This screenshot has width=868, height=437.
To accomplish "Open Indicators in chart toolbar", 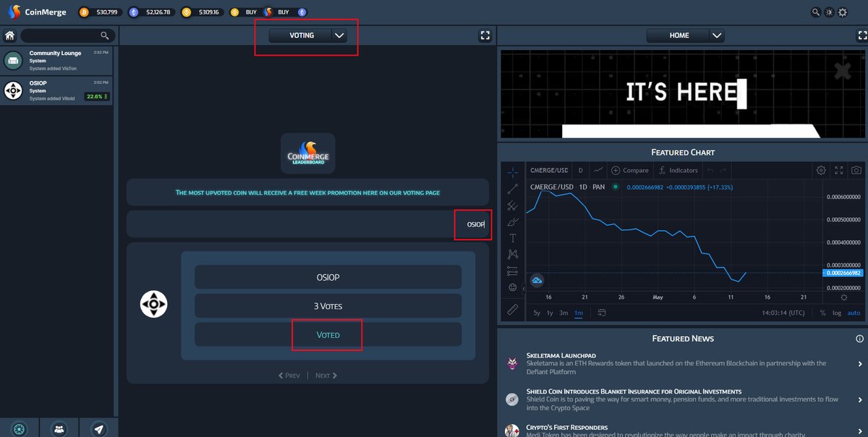I will pyautogui.click(x=678, y=170).
